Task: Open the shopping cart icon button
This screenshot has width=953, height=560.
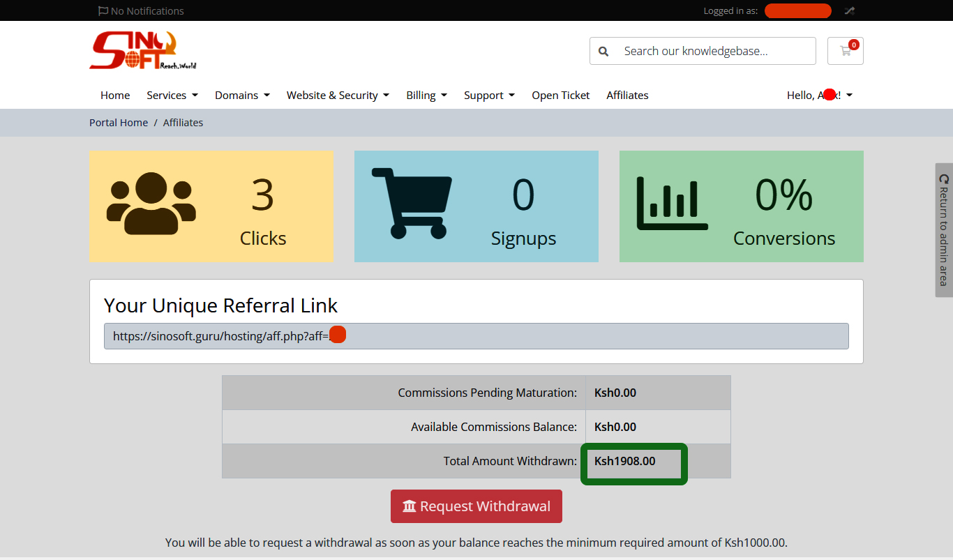Action: pos(845,51)
